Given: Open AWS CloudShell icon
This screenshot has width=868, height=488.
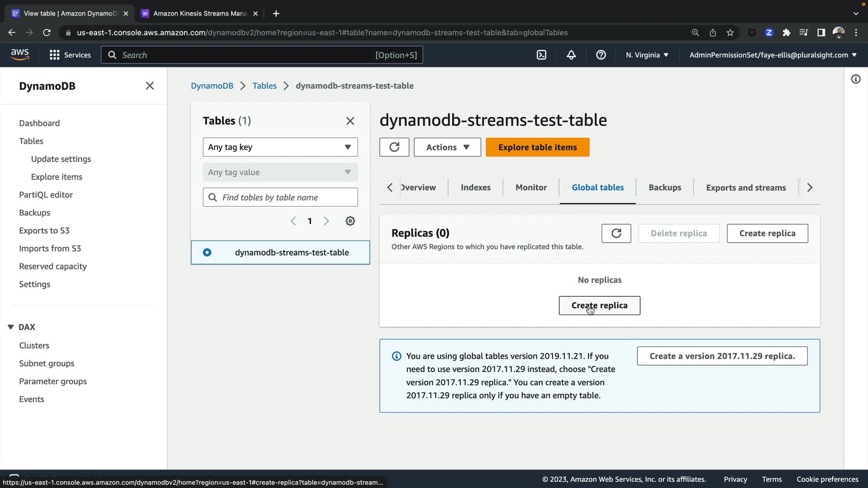Looking at the screenshot, I should (541, 55).
